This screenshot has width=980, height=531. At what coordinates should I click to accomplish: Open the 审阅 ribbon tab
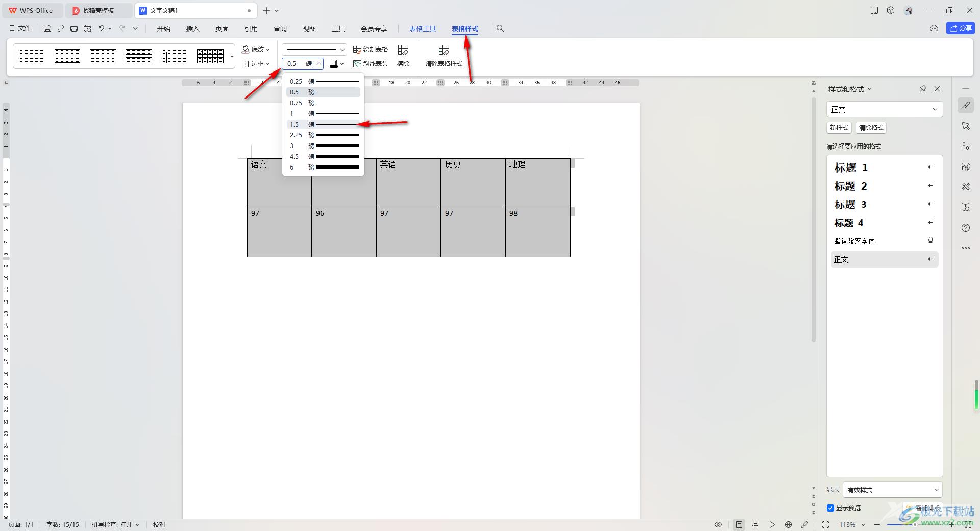[x=280, y=29]
